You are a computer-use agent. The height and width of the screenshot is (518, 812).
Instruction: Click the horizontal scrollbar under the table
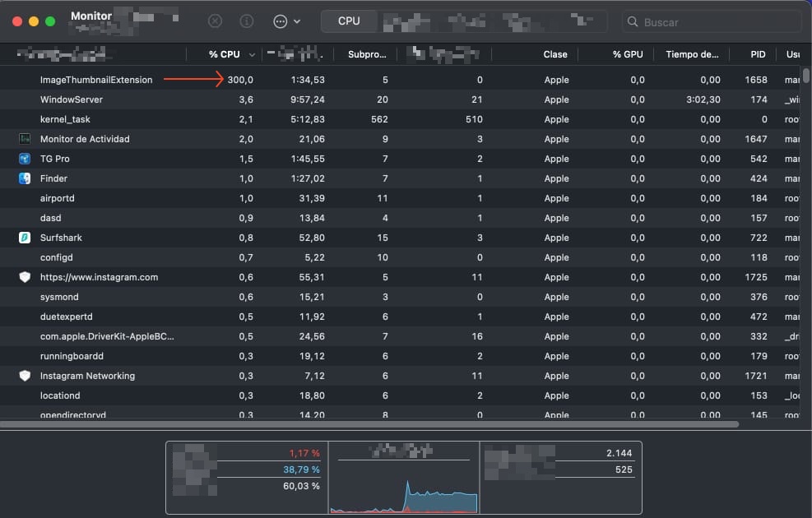point(370,424)
